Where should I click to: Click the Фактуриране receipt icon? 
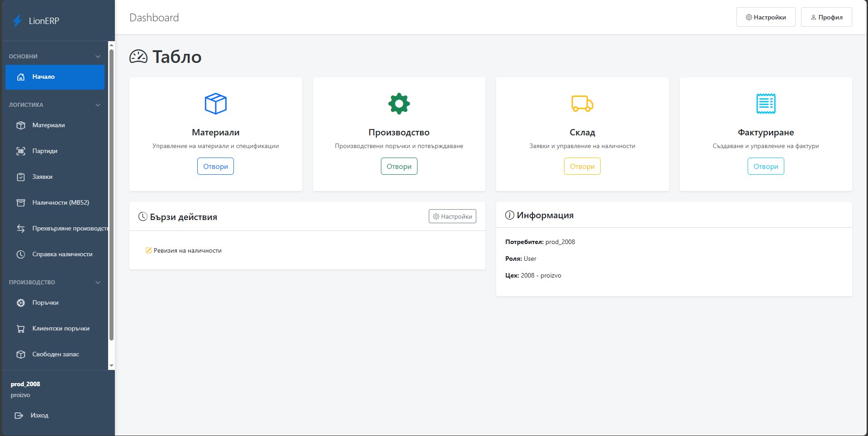point(765,104)
